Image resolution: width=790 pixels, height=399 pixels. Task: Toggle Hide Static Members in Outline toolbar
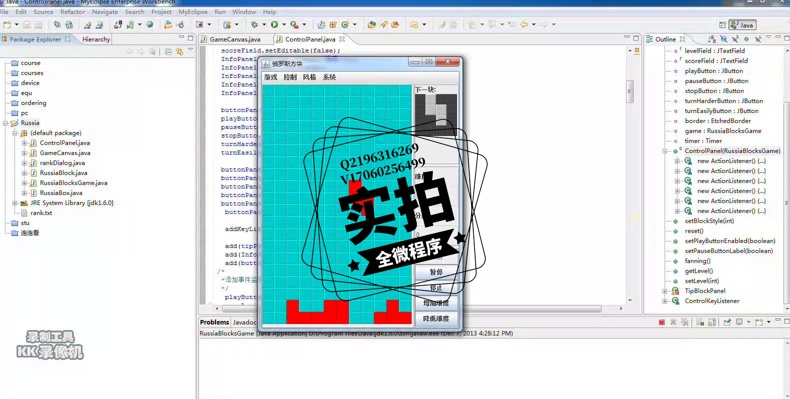pos(735,39)
